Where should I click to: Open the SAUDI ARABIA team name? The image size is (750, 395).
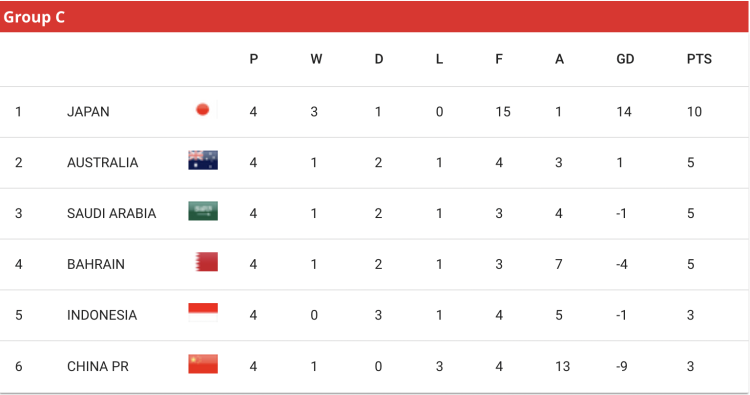(x=111, y=213)
